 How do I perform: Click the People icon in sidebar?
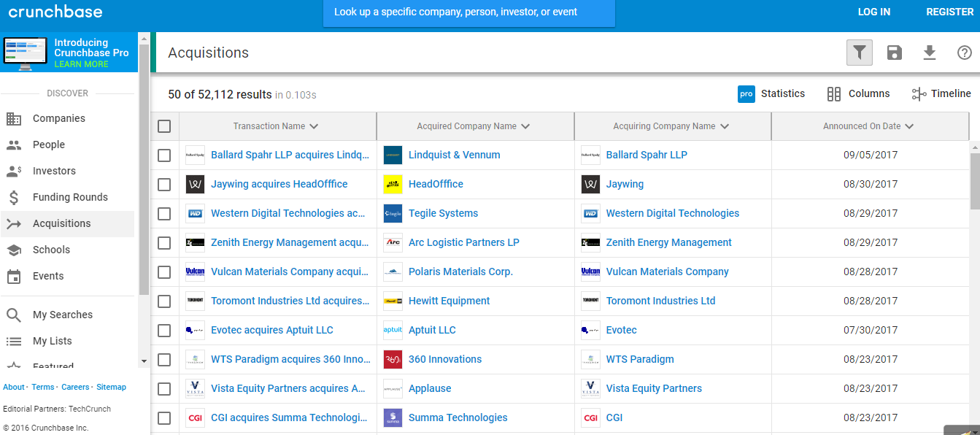click(x=14, y=145)
